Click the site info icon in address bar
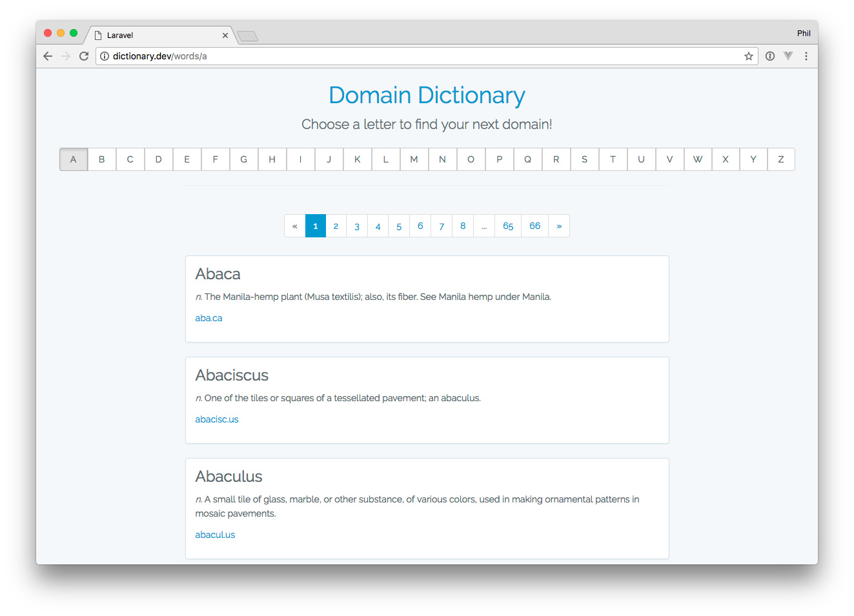 (105, 56)
